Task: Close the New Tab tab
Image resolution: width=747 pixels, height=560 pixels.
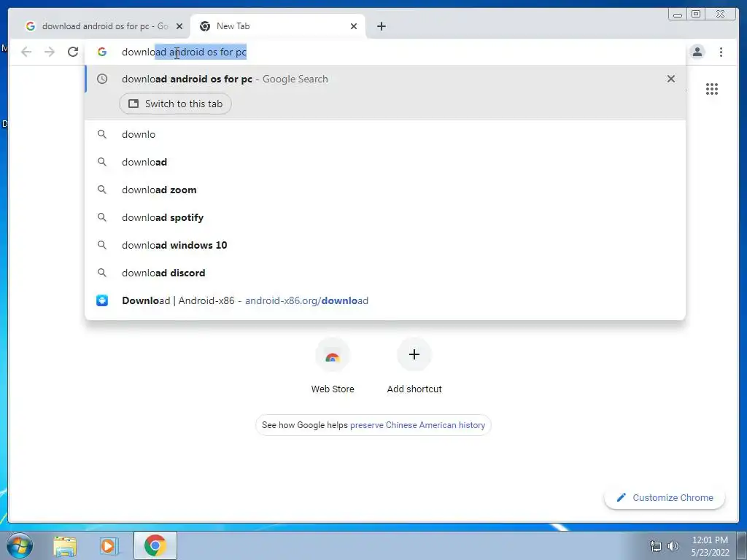Action: (354, 26)
